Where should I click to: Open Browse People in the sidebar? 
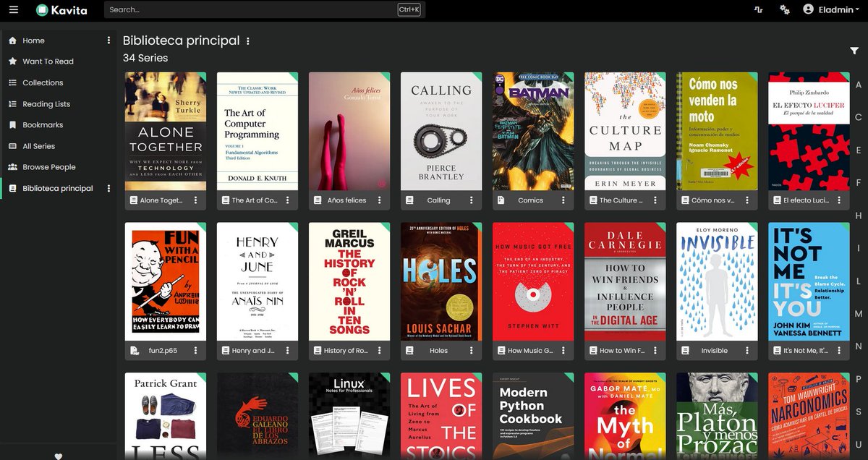point(49,167)
